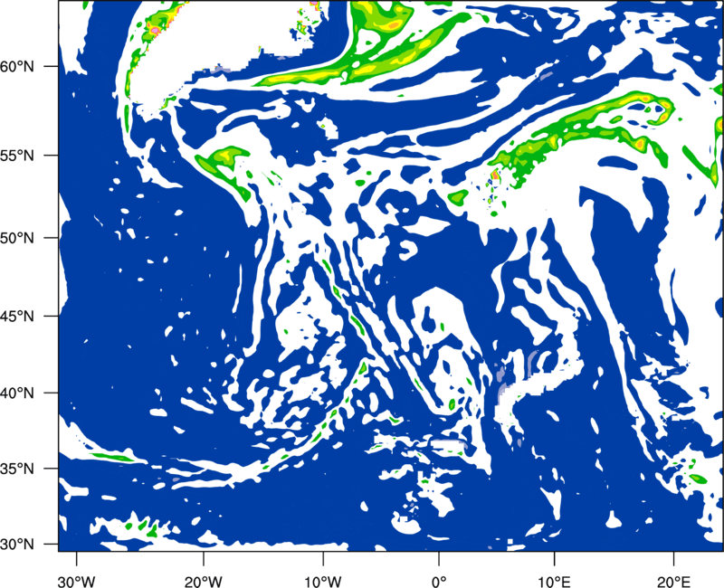Click the 30°W longitude label
This screenshot has width=724, height=588.
pos(76,582)
